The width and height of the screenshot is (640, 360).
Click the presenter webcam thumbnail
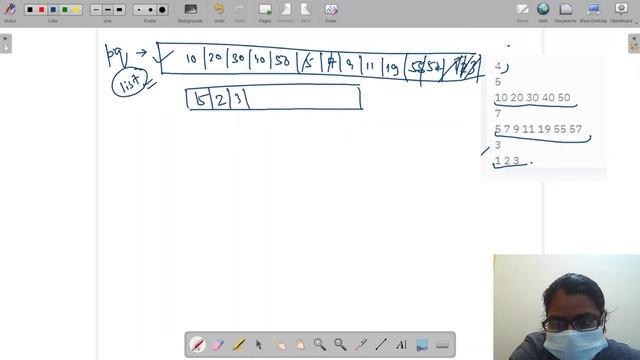pos(567,307)
